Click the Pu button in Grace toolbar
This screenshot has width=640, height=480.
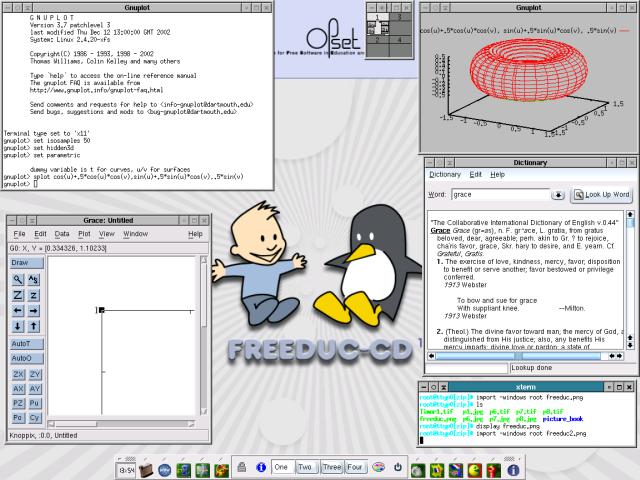(x=35, y=403)
